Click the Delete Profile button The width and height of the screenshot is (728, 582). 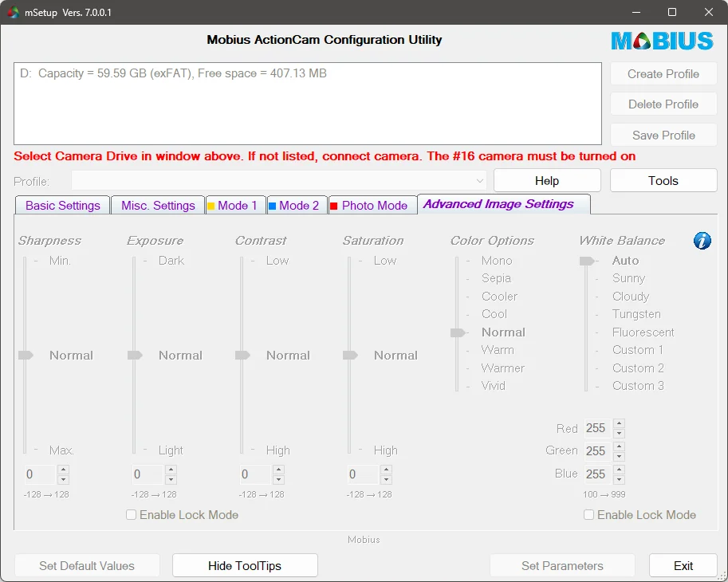[663, 104]
